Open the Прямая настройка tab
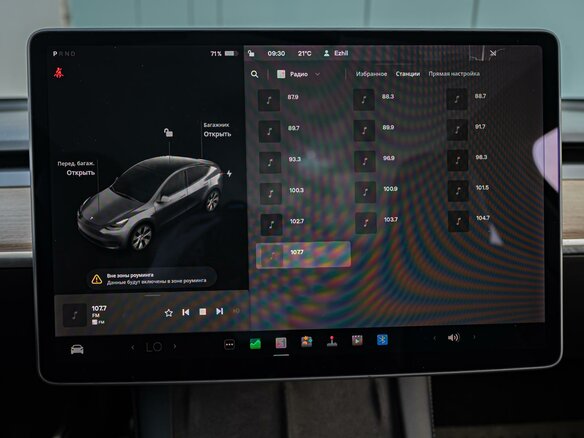Screen dimensions: 584x438 [454, 74]
